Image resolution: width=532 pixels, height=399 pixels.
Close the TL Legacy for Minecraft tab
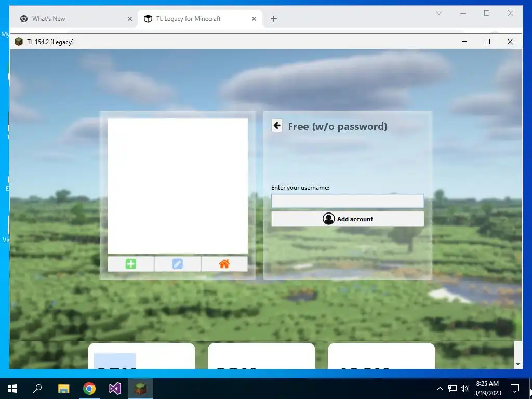pos(254,19)
